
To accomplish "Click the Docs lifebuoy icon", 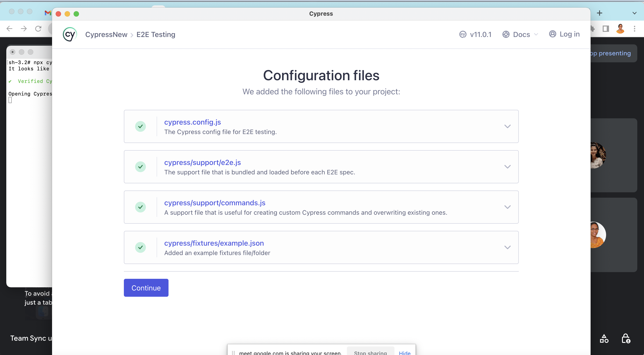I will point(506,35).
